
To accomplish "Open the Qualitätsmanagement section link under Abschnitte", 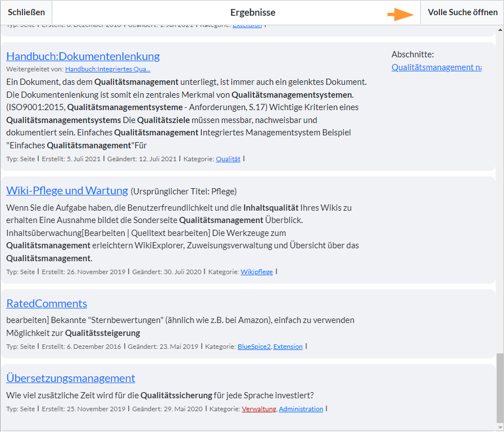I will pyautogui.click(x=436, y=67).
